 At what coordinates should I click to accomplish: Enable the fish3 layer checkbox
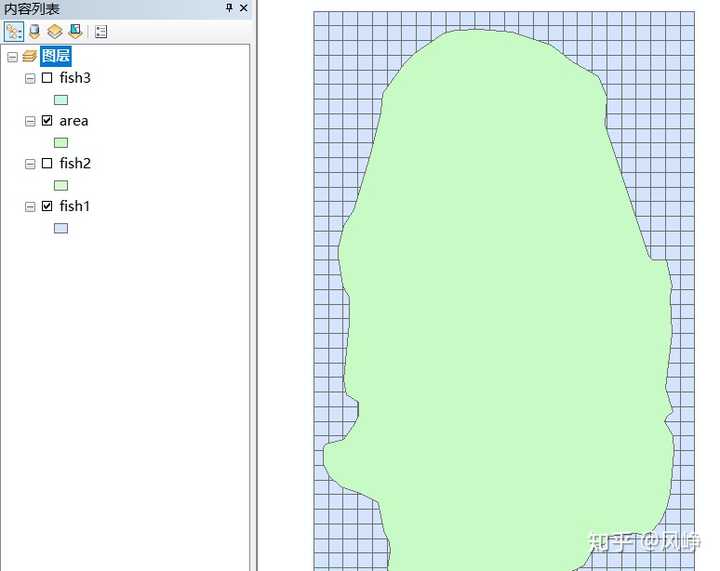tap(47, 78)
